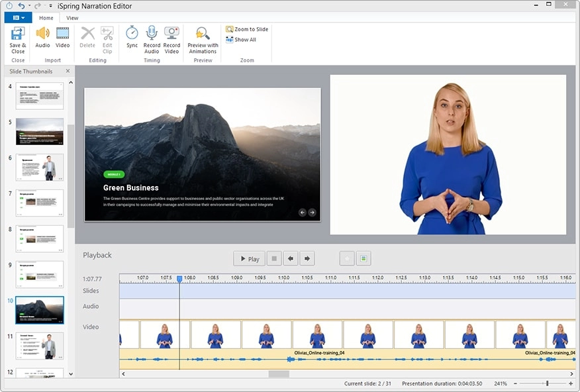Switch to the View tab

pyautogui.click(x=72, y=18)
